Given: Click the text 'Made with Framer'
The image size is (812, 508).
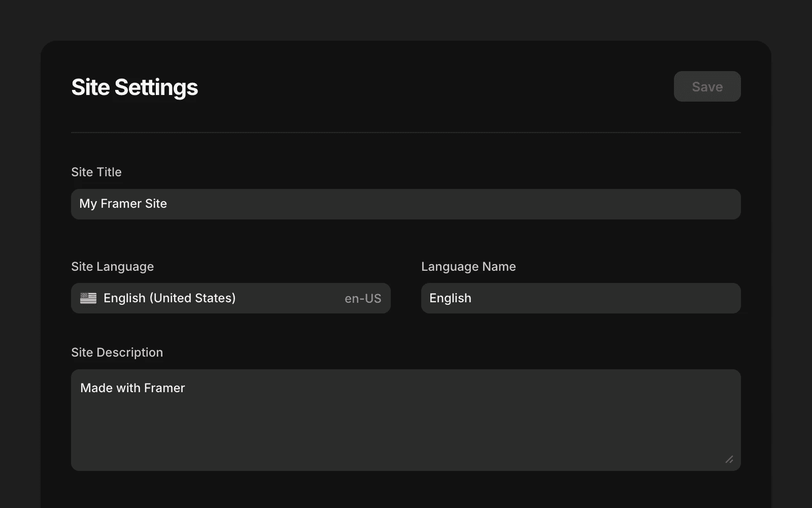Looking at the screenshot, I should coord(132,388).
